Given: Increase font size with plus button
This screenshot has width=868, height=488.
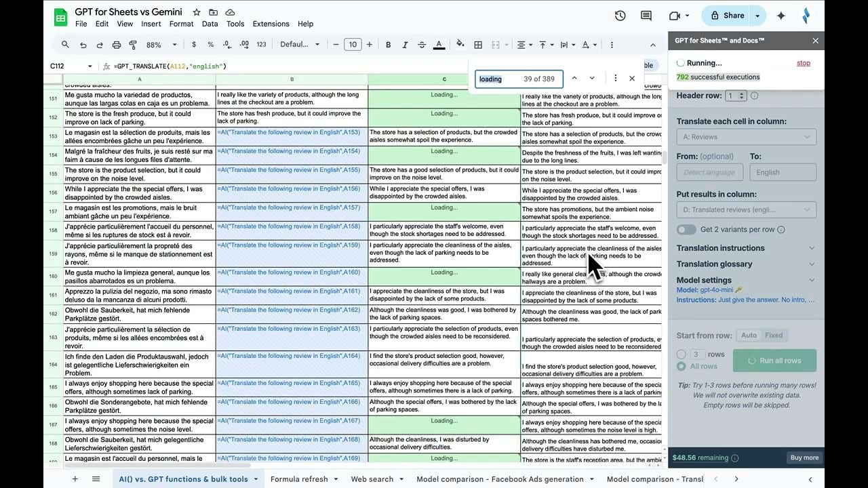Looking at the screenshot, I should [369, 45].
